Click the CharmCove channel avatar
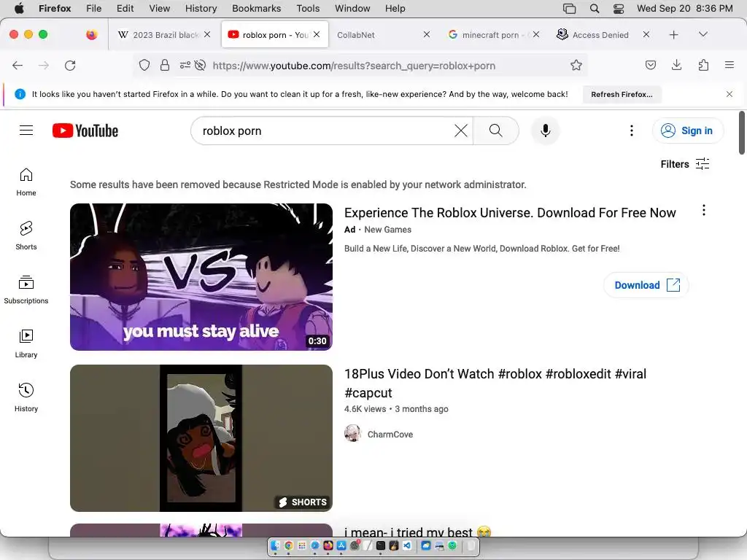The height and width of the screenshot is (560, 747). tap(352, 433)
